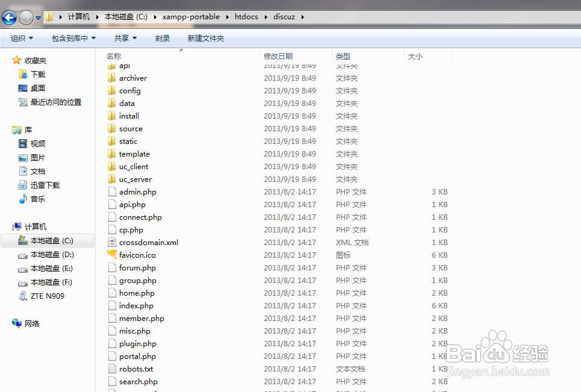Select member.php file
The image size is (581, 392).
(141, 319)
